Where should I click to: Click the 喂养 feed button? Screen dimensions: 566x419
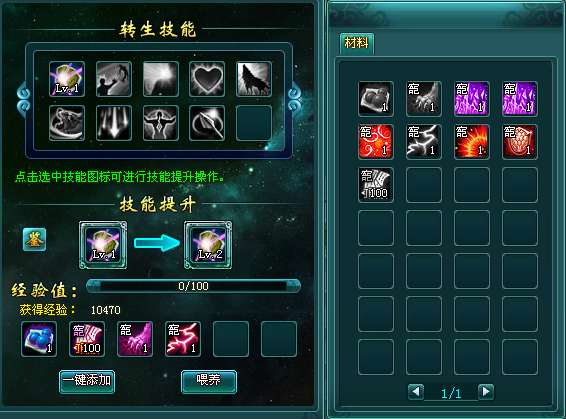(x=209, y=381)
